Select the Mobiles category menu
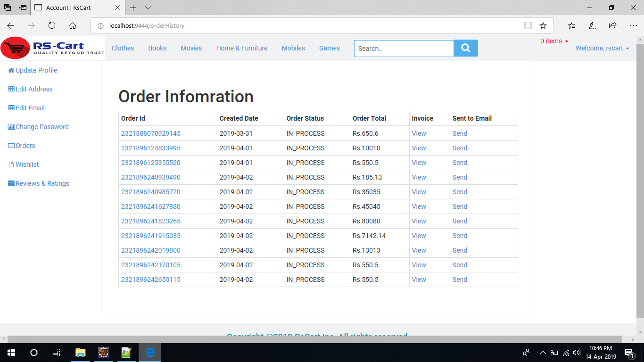 tap(293, 48)
